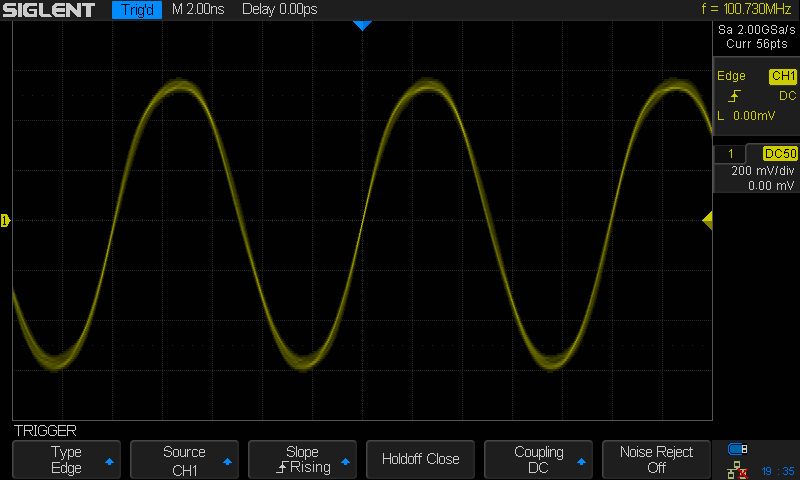Screen dimensions: 800x480
Task: Click the Trig'd status indicator
Action: [137, 10]
